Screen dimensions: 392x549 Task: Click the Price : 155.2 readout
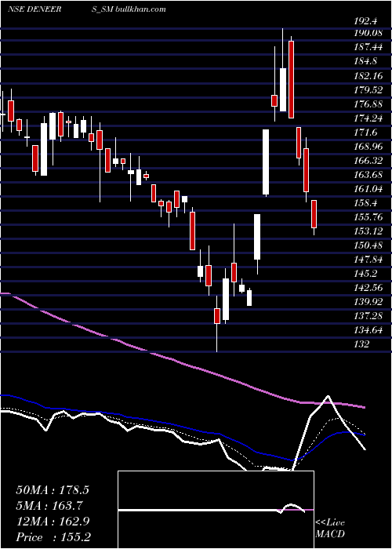click(55, 537)
